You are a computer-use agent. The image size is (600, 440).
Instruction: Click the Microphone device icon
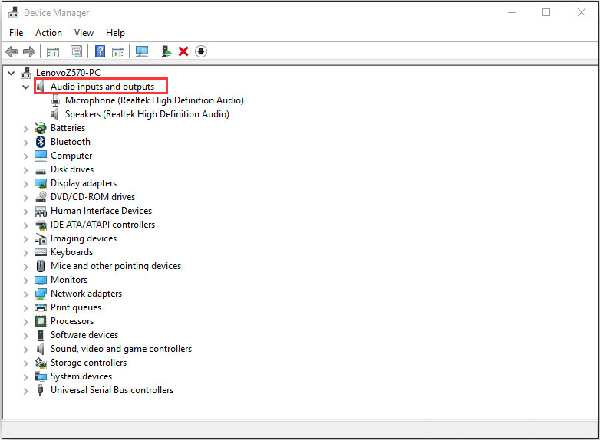tap(56, 100)
